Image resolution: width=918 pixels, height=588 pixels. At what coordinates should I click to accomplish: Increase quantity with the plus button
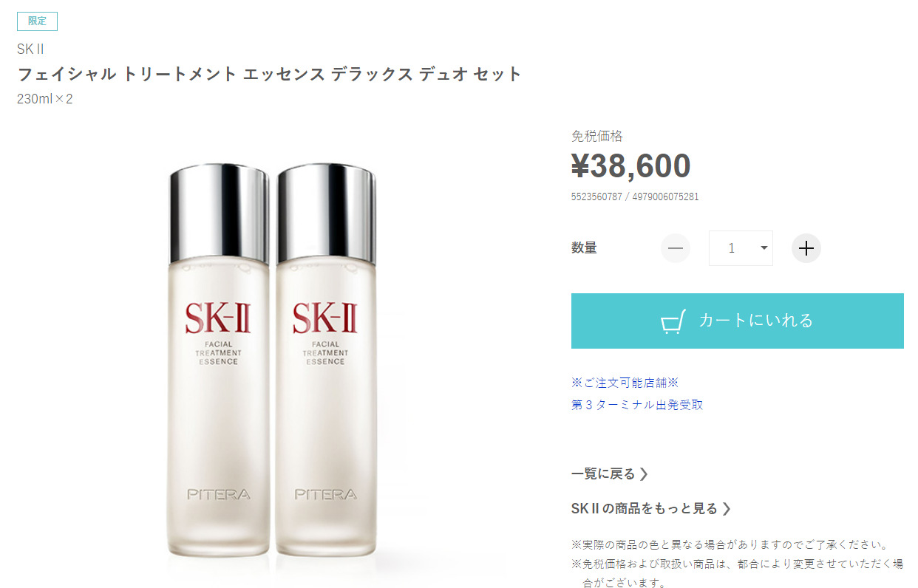pos(806,248)
